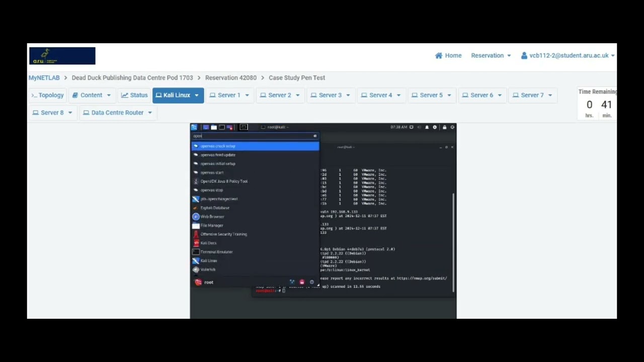Click the log out icon at menu bottom
This screenshot has width=644, height=362.
pyautogui.click(x=312, y=282)
